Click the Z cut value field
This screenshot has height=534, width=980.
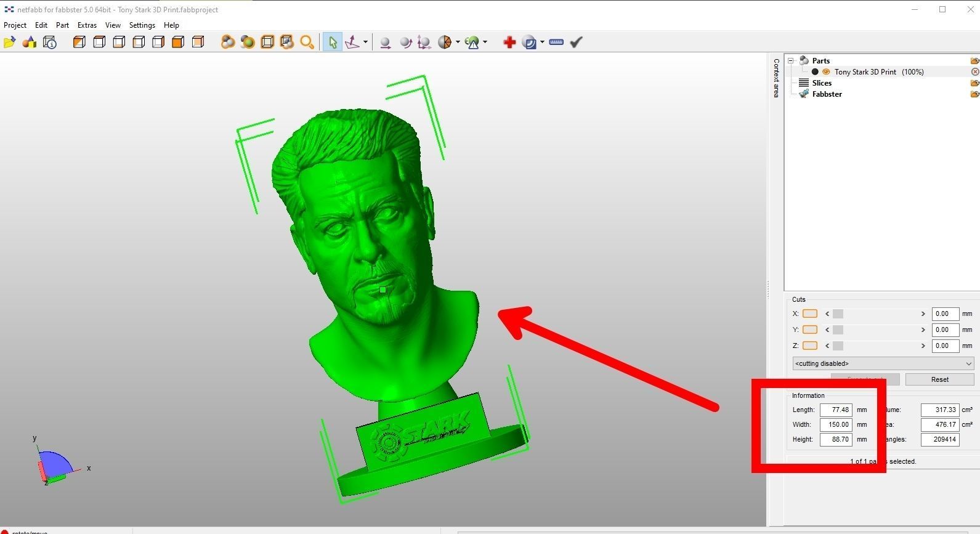[x=946, y=346]
